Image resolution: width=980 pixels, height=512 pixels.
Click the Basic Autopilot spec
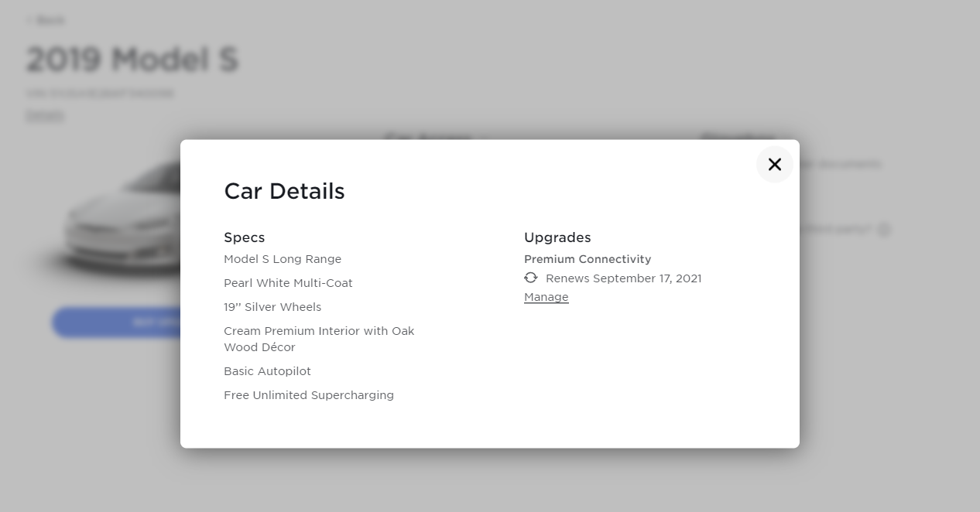pos(267,371)
